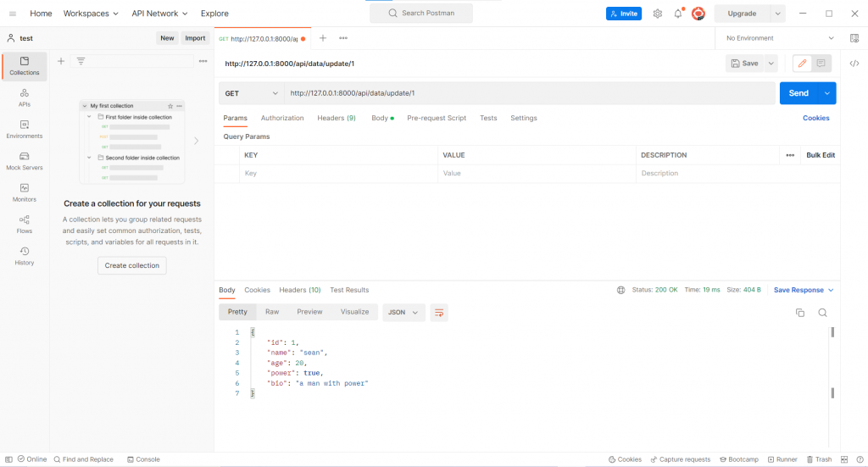Click the Invite button
Screen dimensions: 868x467
(624, 14)
